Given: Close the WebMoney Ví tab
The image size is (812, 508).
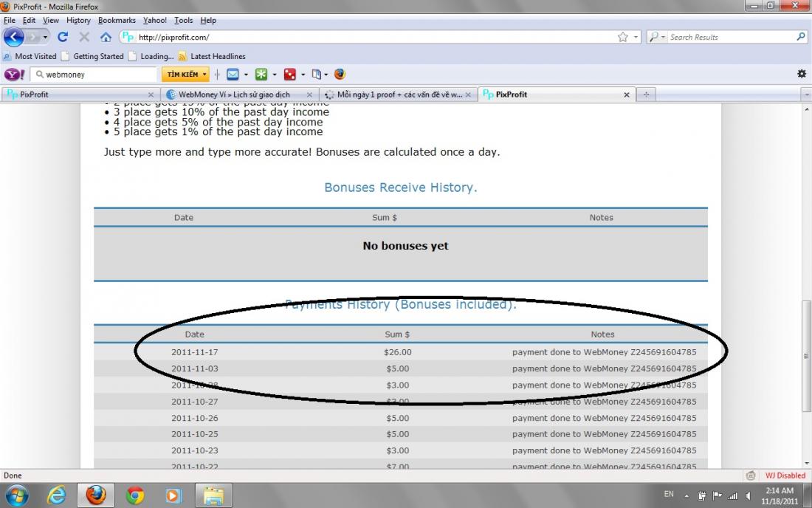Looking at the screenshot, I should (309, 95).
